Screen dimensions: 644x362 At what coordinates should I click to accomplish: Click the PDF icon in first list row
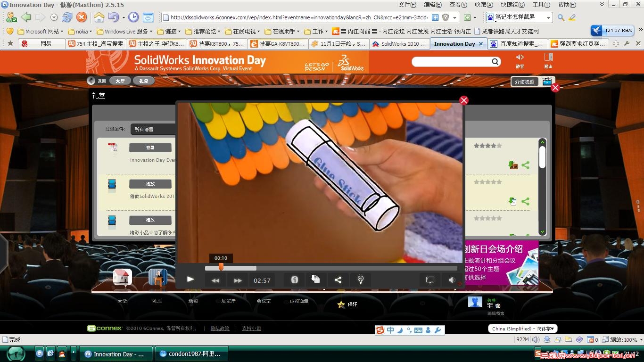(x=113, y=148)
